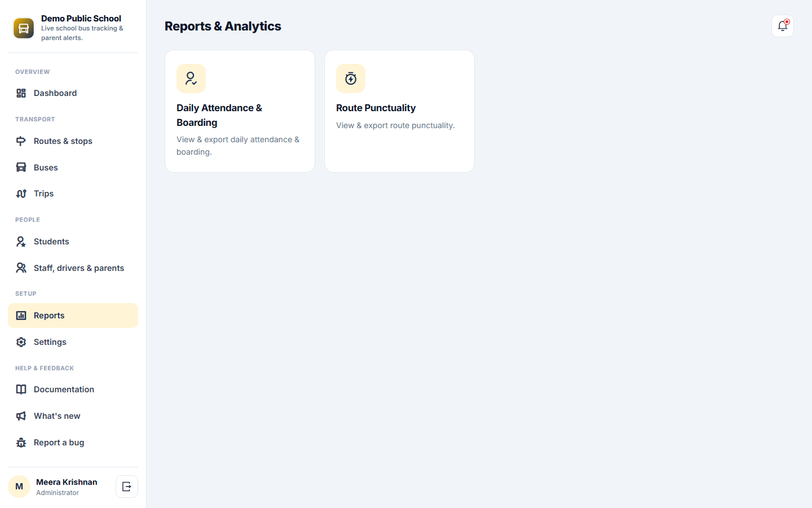The height and width of the screenshot is (508, 812).
Task: Click the Dashboard grid icon
Action: click(21, 93)
